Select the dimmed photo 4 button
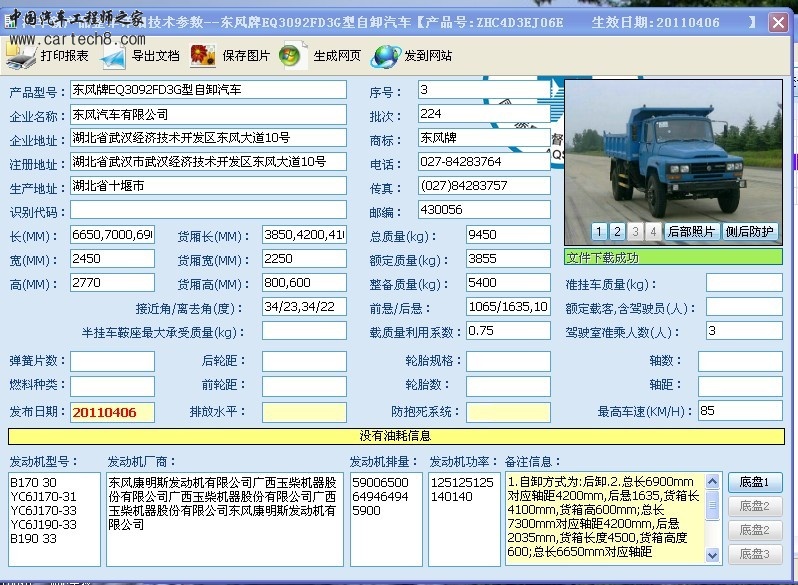Image resolution: width=798 pixels, height=585 pixels. (653, 232)
